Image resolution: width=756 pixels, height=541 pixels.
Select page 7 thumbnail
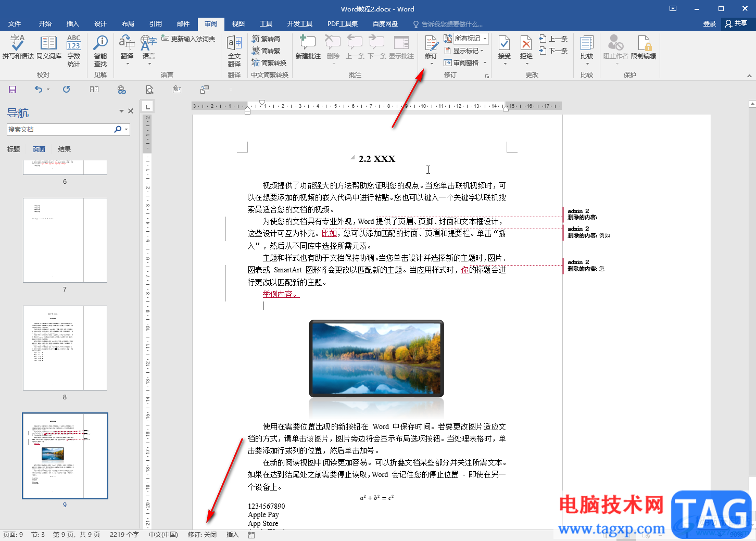[65, 240]
